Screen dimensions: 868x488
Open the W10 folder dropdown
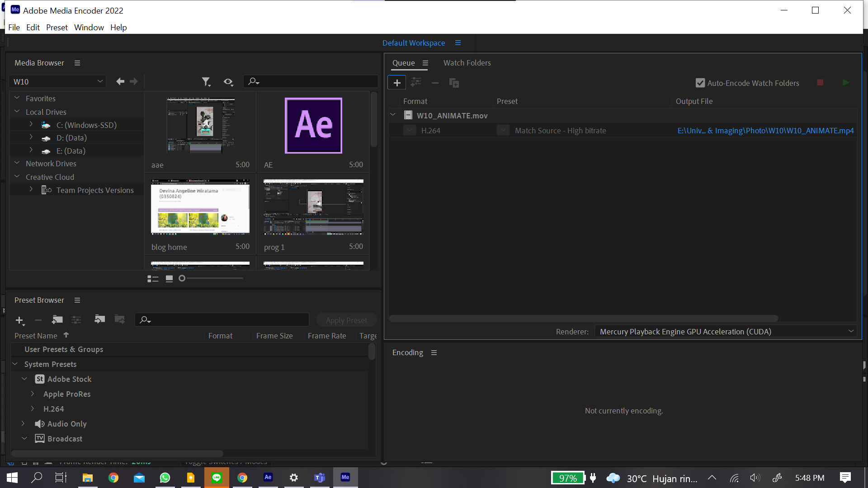tap(58, 81)
